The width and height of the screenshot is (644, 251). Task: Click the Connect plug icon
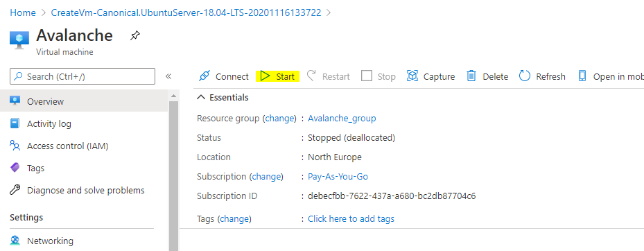click(204, 76)
